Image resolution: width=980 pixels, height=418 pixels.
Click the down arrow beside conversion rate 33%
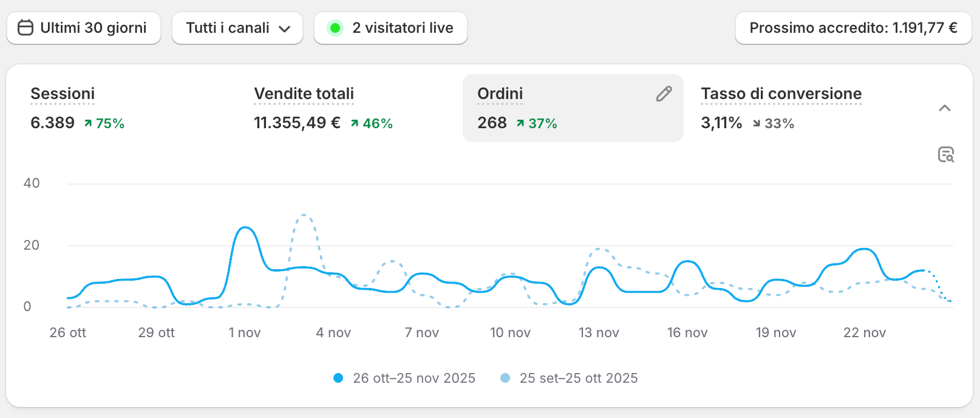(757, 123)
